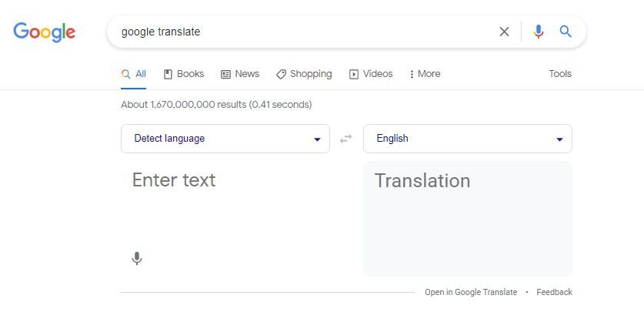Open in Google Translate link
This screenshot has width=644, height=322.
(x=471, y=292)
